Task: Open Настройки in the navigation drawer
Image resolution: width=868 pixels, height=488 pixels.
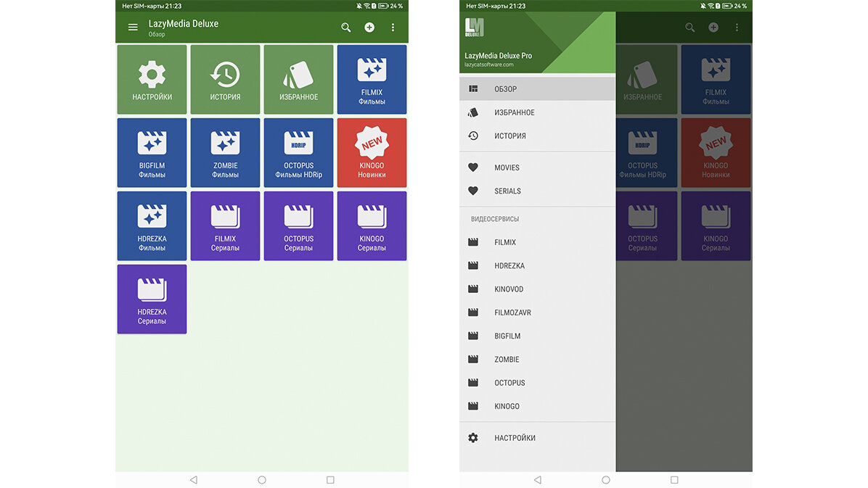Action: coord(537,438)
